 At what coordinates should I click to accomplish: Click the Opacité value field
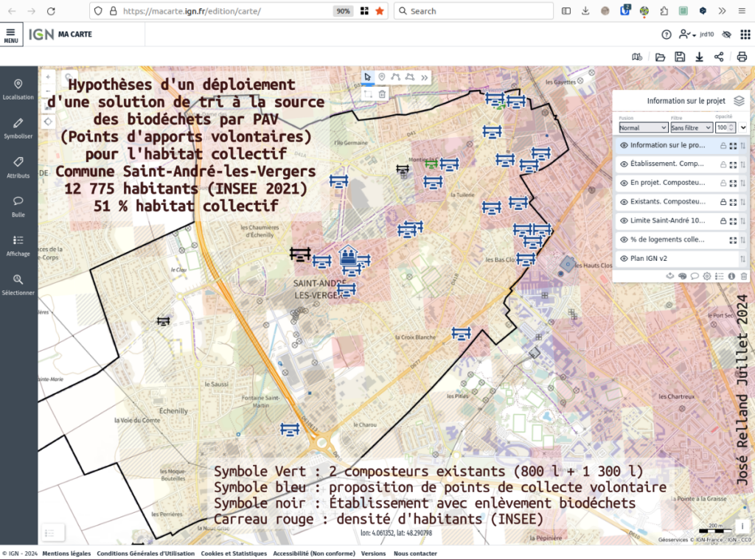pos(721,127)
